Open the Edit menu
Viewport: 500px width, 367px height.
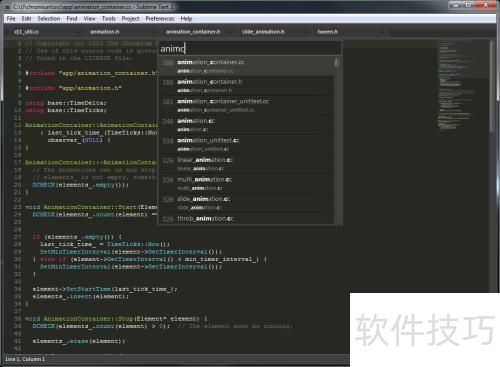26,19
